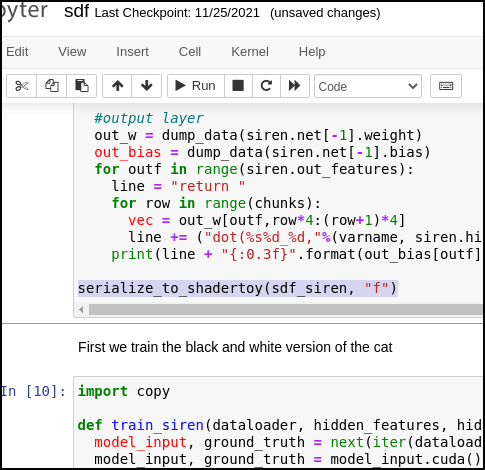Open the Cell menu
The image size is (485, 470).
click(190, 52)
